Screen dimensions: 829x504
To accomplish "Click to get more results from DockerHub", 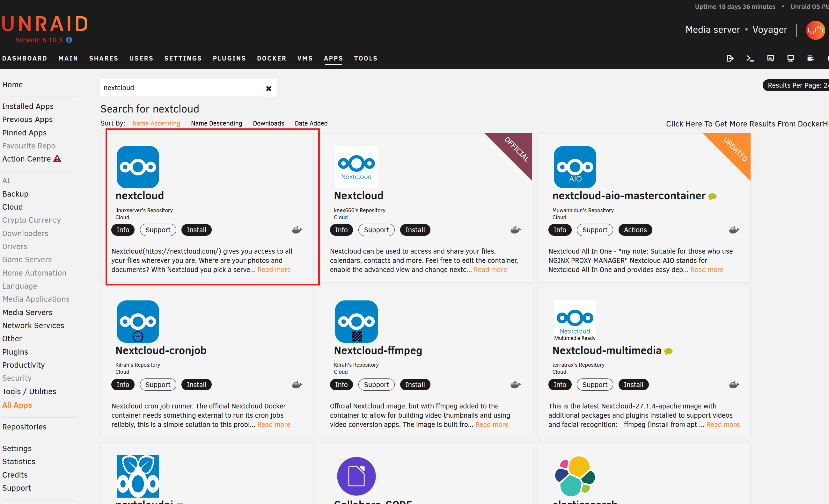I will [x=747, y=124].
